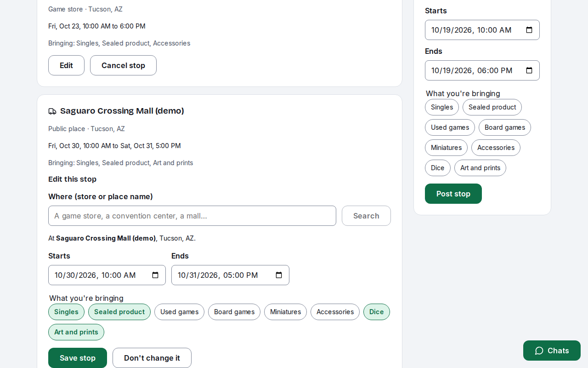588x368 pixels.
Task: Select Accessories chip in edit form
Action: [x=335, y=312]
